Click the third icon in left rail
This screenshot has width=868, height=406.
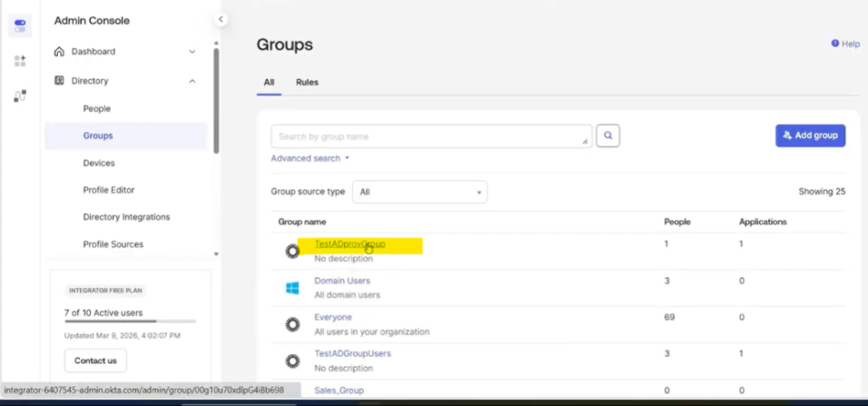click(20, 95)
